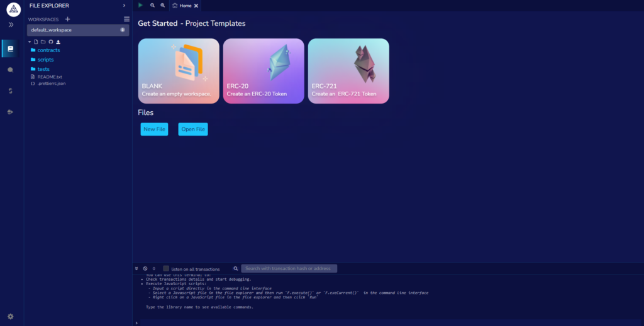Collapse the File Explorer panel chevron
The width and height of the screenshot is (644, 326).
pos(124,6)
